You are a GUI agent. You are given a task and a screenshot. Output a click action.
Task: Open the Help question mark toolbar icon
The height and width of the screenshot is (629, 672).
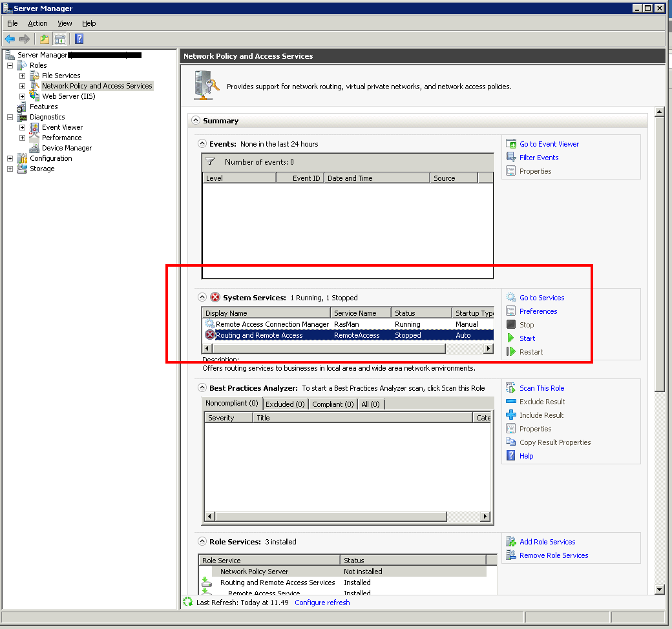point(79,39)
